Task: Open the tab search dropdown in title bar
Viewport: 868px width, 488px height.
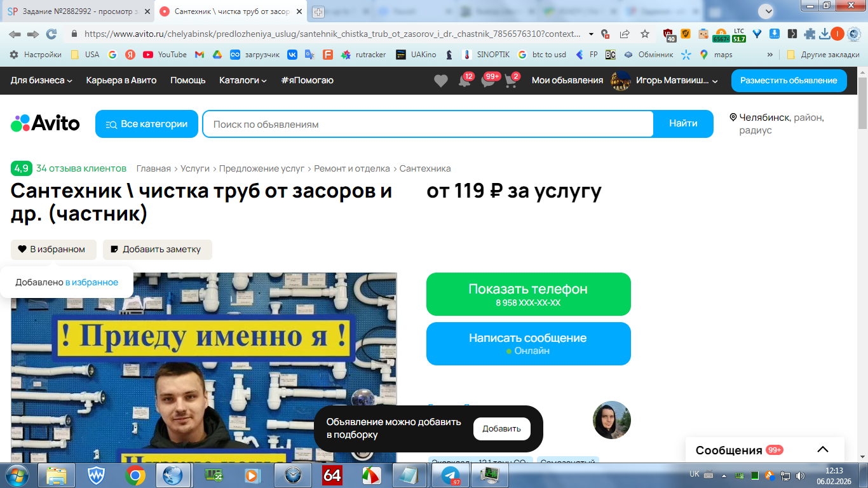Action: click(x=767, y=11)
